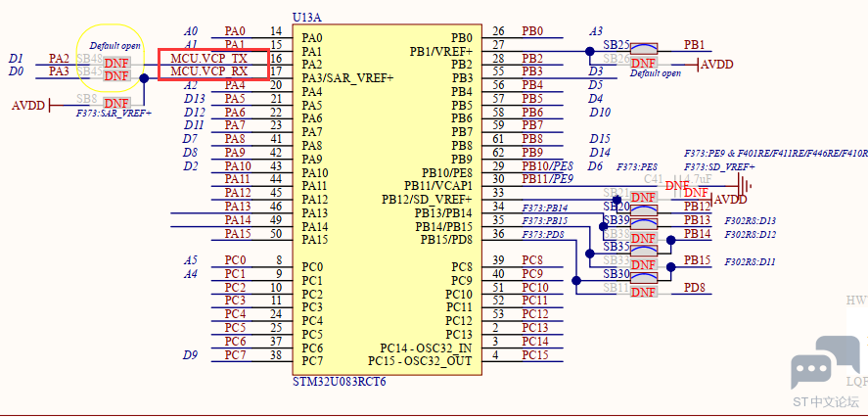868x417 pixels.
Task: Click the PC15 - OSC32_OUT pin name
Action: tap(420, 361)
